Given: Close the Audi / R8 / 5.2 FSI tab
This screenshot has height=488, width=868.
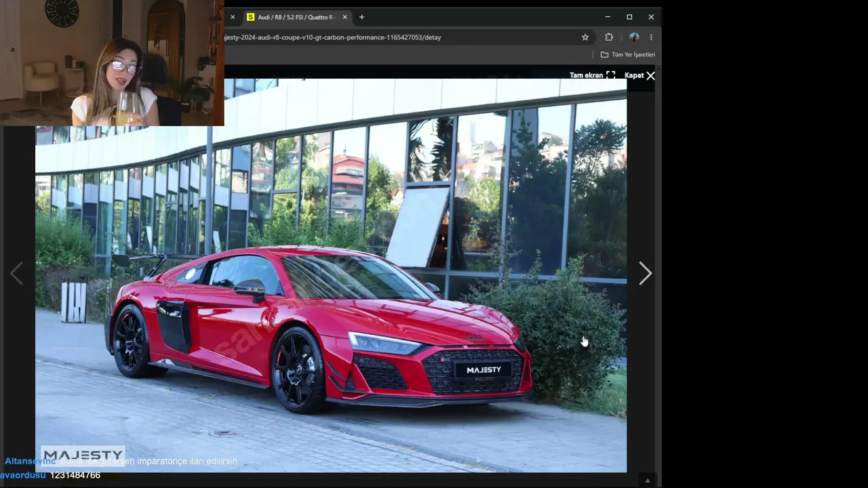Looking at the screenshot, I should (344, 17).
